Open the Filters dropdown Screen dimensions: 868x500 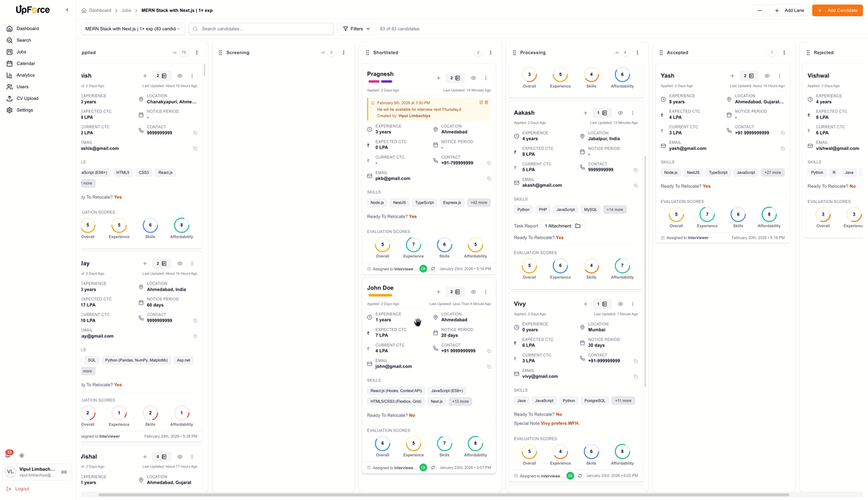[x=355, y=28]
